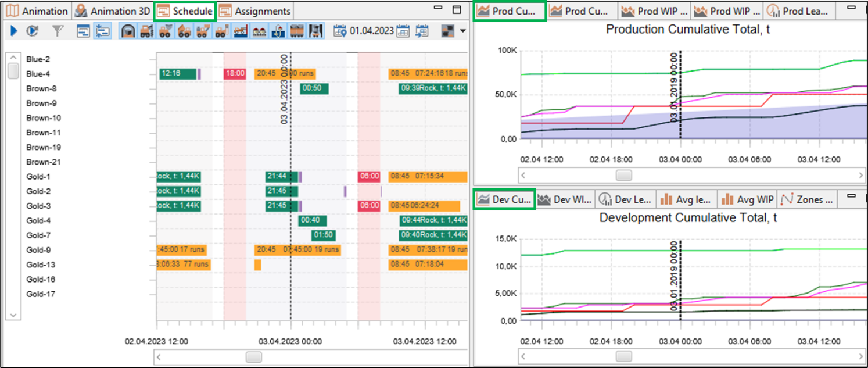868x368 pixels.
Task: Click the calendar location icon before 01.04.2023
Action: [340, 31]
